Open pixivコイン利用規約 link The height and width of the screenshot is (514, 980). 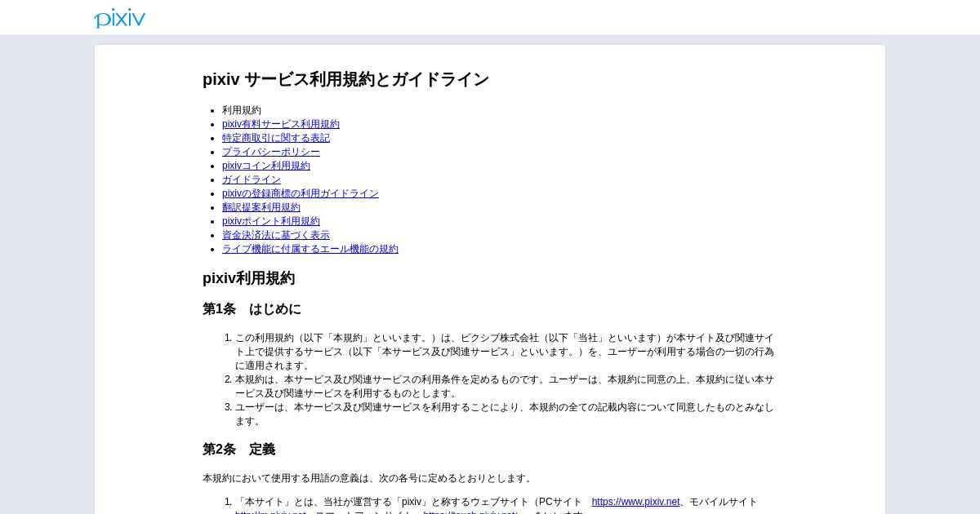[266, 166]
